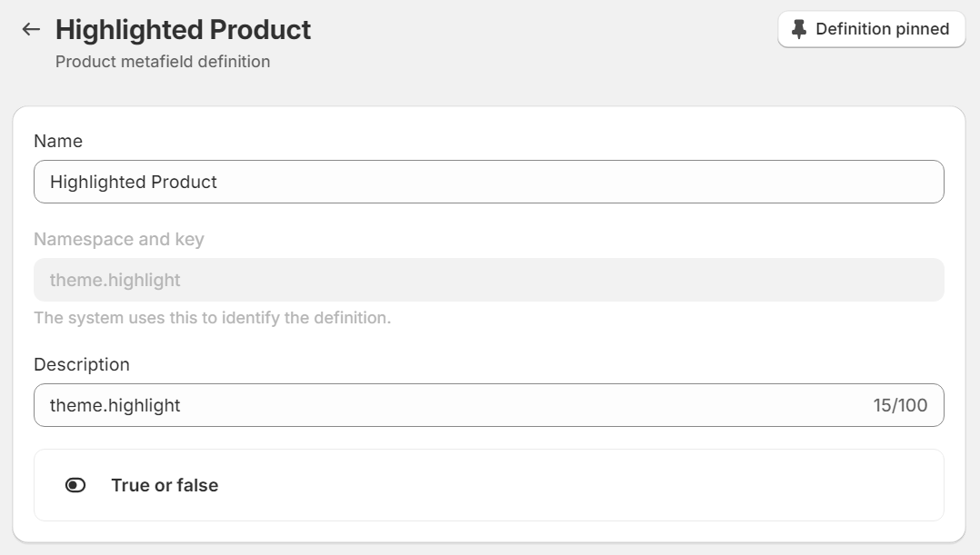This screenshot has height=555, width=980.
Task: Click the disabled Namespace and key field
Action: [489, 280]
